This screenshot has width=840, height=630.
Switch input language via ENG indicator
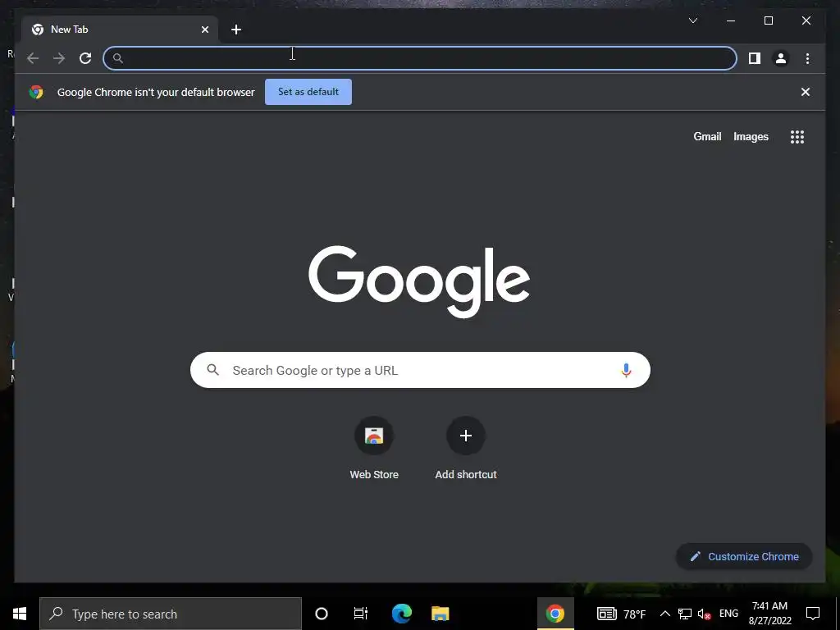[x=728, y=614]
